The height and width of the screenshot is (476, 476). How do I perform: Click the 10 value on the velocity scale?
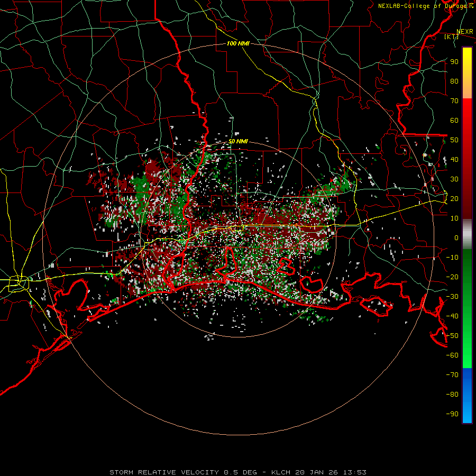[x=454, y=218]
